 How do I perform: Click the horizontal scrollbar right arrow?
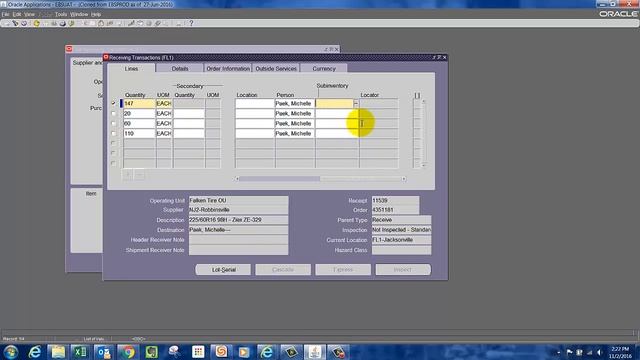tap(404, 179)
